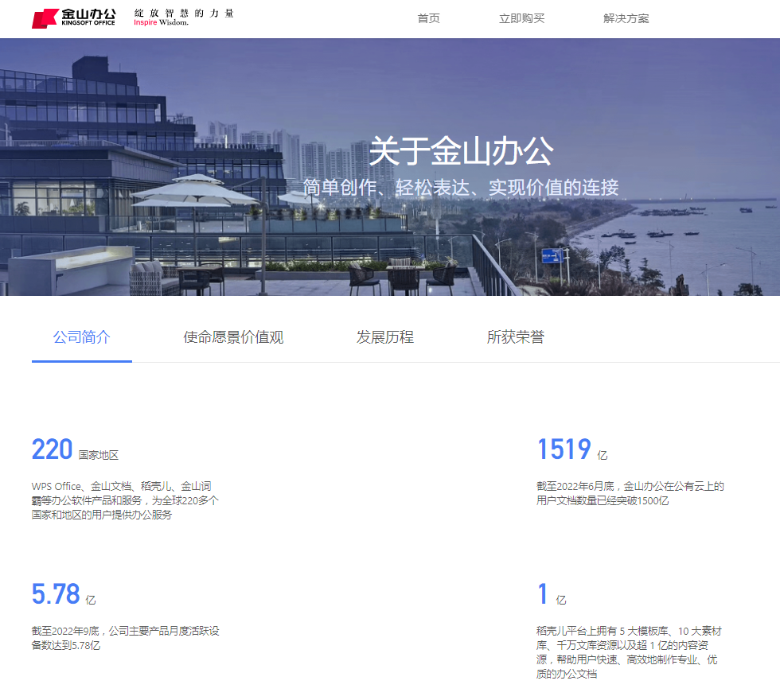The image size is (780, 700).
Task: Click the 月度活跃设备数 description paragraph
Action: pos(125,638)
